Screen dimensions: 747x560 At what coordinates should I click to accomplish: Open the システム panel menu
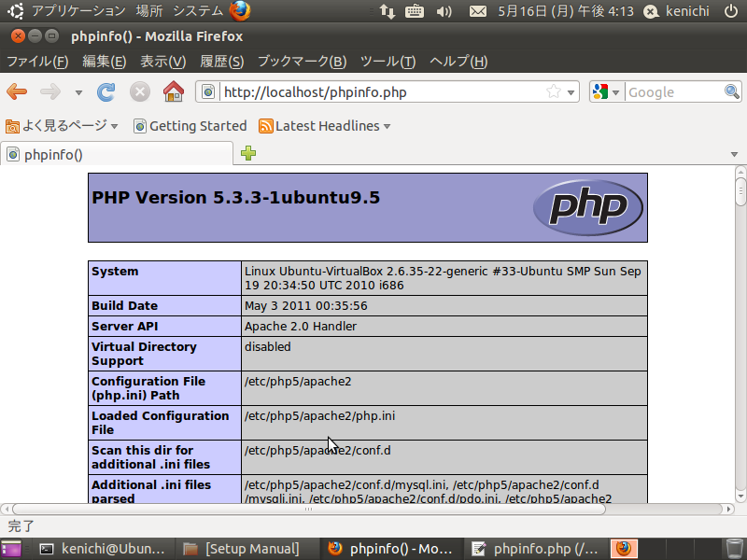click(197, 10)
